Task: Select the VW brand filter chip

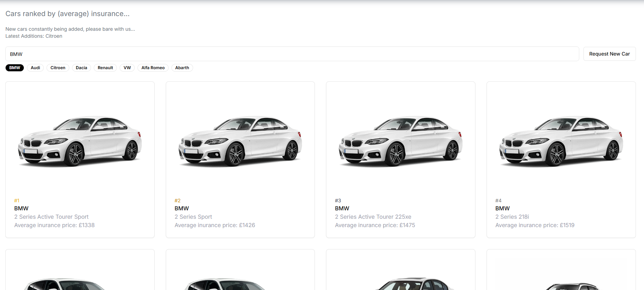Action: (x=127, y=68)
